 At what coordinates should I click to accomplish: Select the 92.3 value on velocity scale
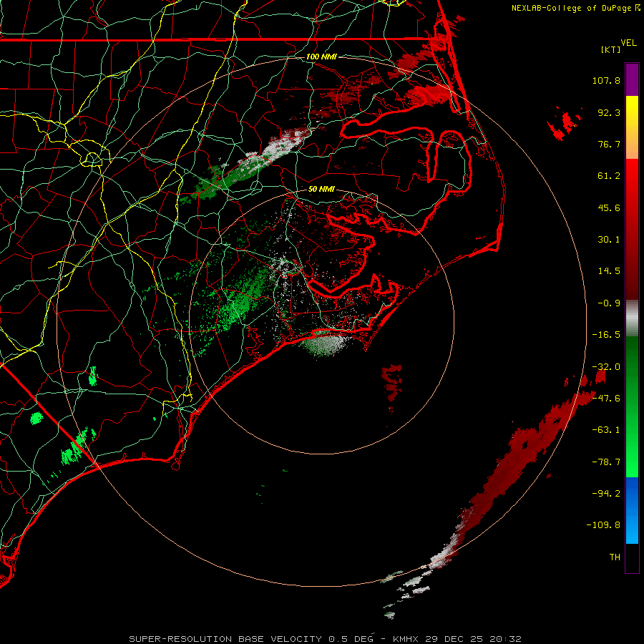609,112
